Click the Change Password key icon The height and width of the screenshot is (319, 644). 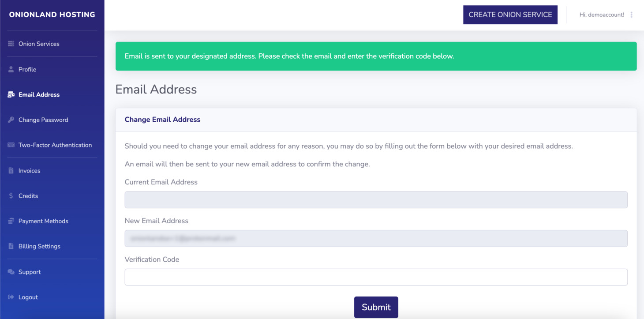10,120
